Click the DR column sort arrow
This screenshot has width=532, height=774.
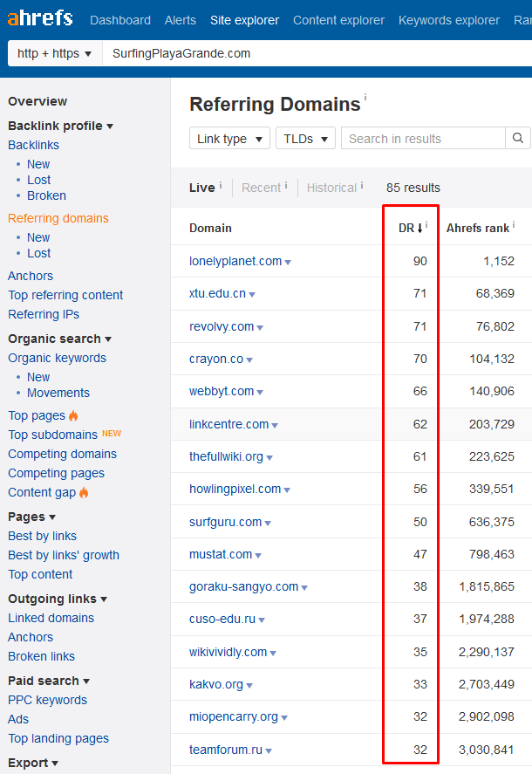(420, 228)
